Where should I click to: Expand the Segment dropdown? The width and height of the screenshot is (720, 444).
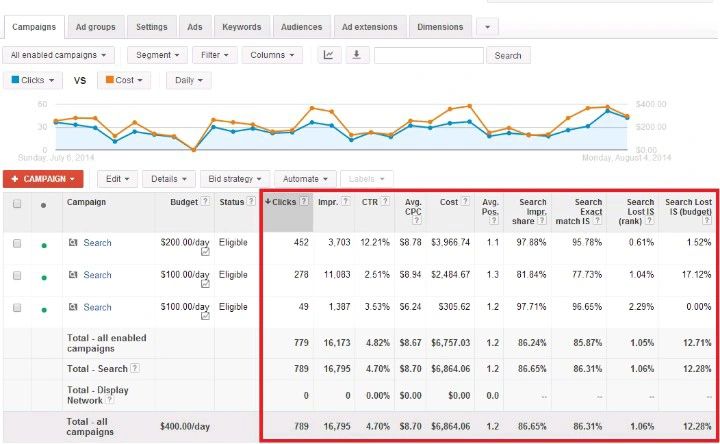[157, 55]
